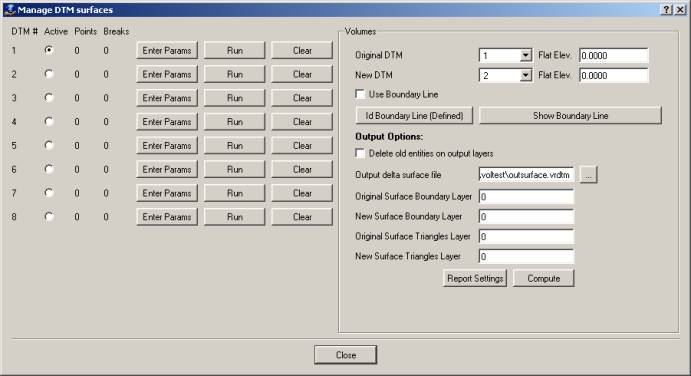Image resolution: width=691 pixels, height=376 pixels.
Task: Clear DTM surface 4
Action: pos(302,122)
